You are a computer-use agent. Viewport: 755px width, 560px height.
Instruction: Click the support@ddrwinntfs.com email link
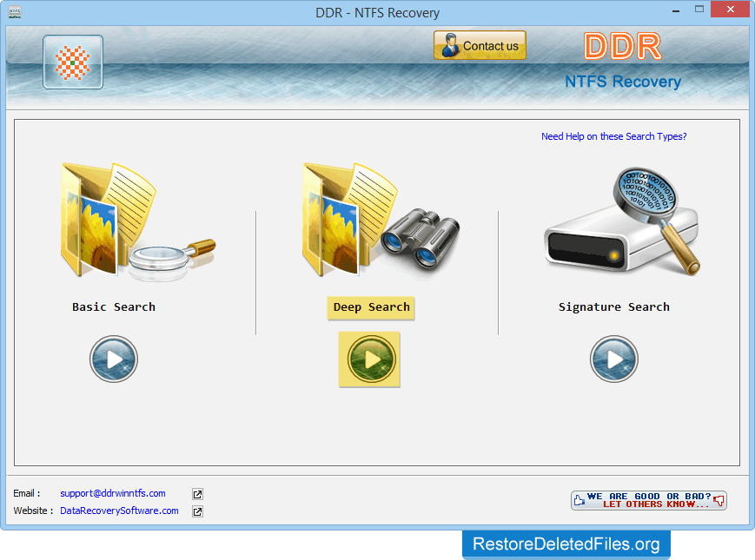(113, 493)
